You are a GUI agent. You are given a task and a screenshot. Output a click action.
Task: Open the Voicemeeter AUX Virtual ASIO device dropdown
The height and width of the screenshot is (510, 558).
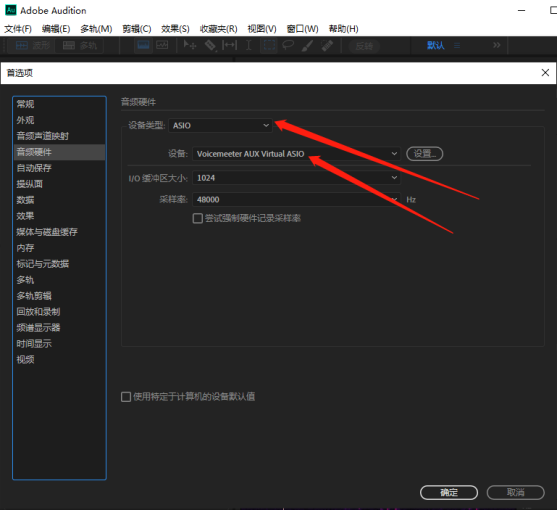tap(296, 154)
